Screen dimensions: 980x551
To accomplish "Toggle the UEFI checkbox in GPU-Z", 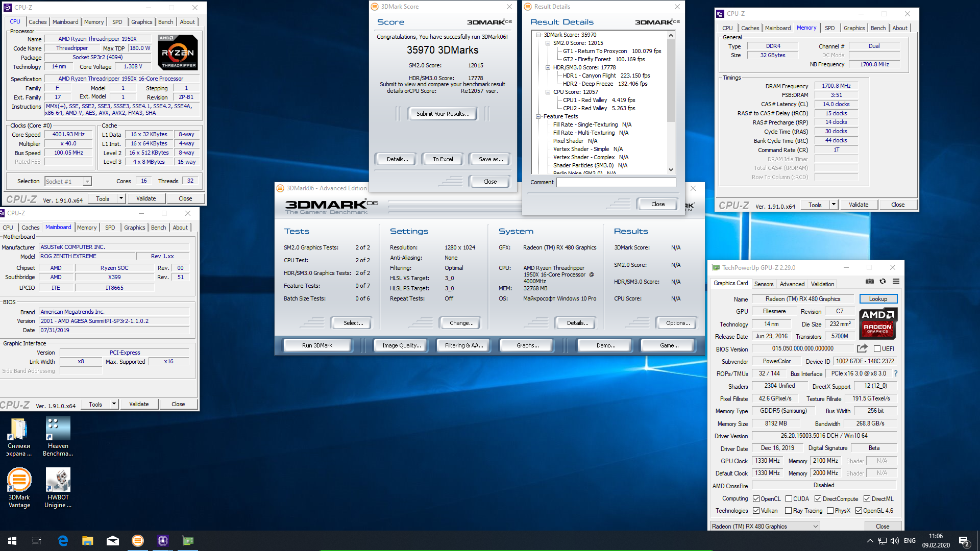I will (x=877, y=349).
